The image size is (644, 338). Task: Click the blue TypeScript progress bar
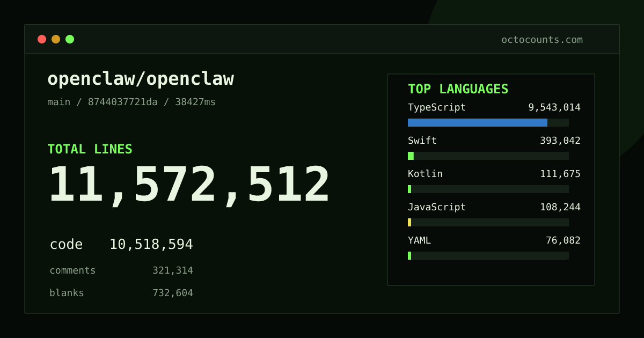tap(478, 122)
